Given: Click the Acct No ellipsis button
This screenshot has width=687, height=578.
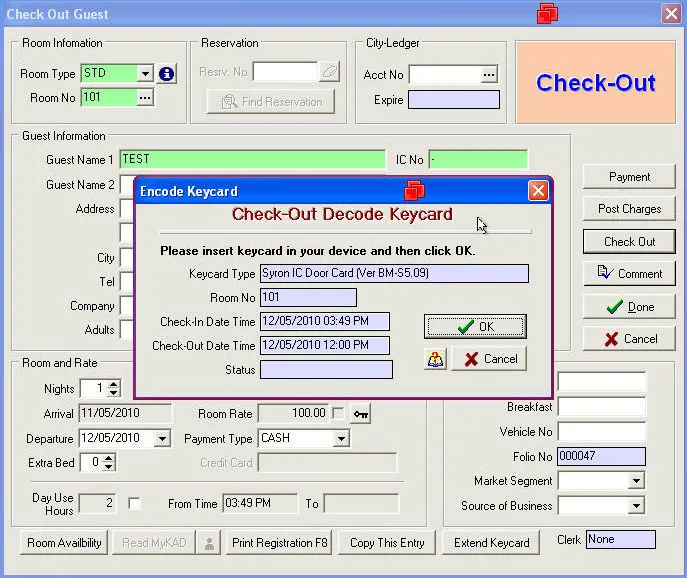Looking at the screenshot, I should 489,74.
